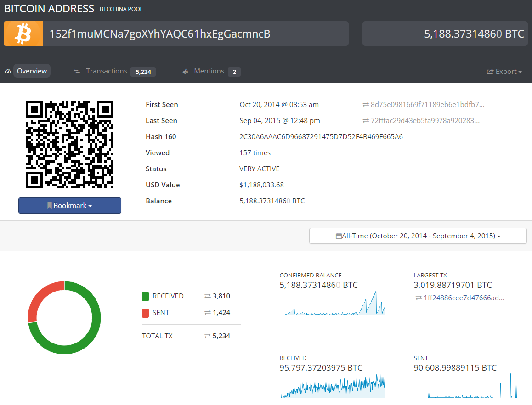Click the Sent sparkline chart
Screen dimensions: 532x405
(x=467, y=386)
